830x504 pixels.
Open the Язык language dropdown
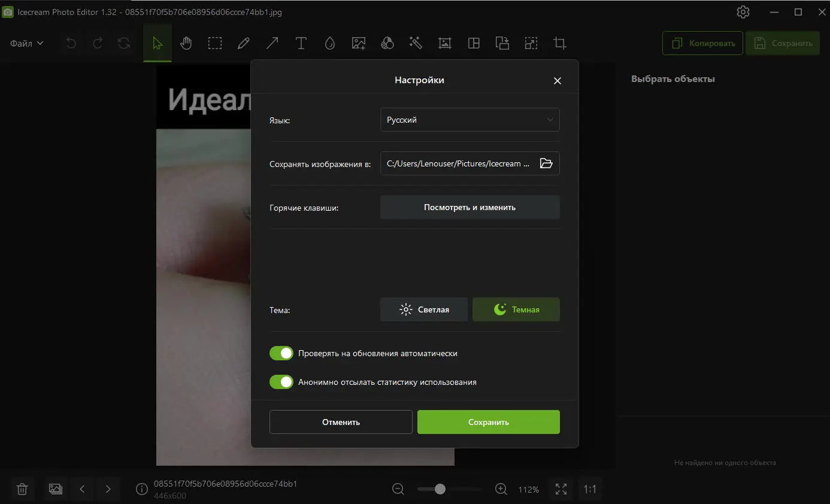pos(470,120)
